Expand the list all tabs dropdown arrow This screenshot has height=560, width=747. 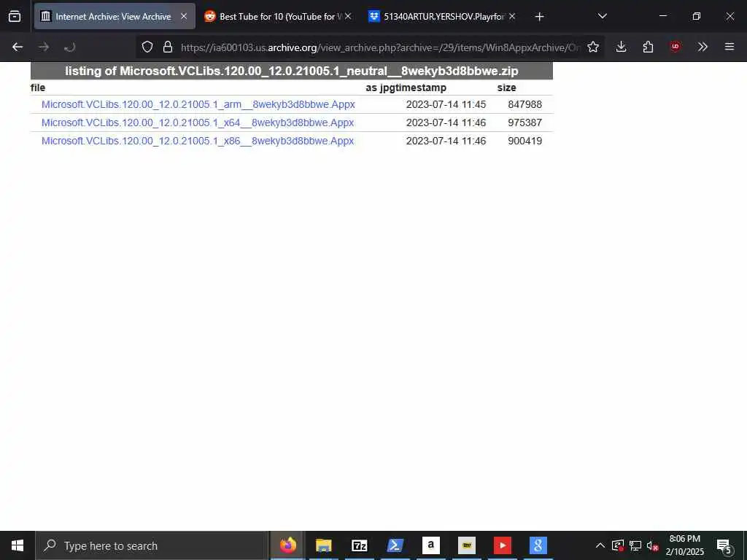pos(602,17)
